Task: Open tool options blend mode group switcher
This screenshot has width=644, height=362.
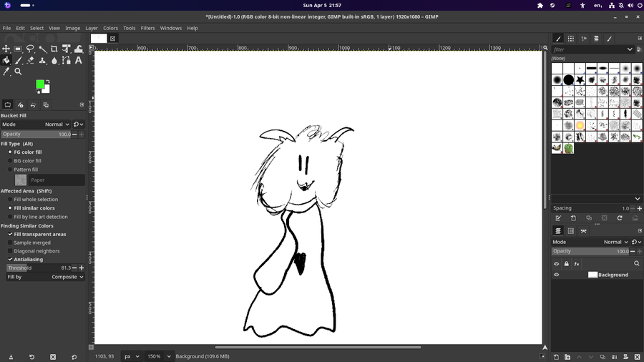Action: tap(79, 124)
